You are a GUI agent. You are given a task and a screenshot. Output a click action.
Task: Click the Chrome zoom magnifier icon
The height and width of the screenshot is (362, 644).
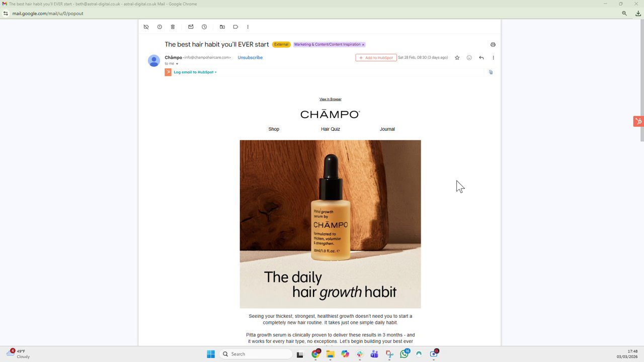[624, 14]
